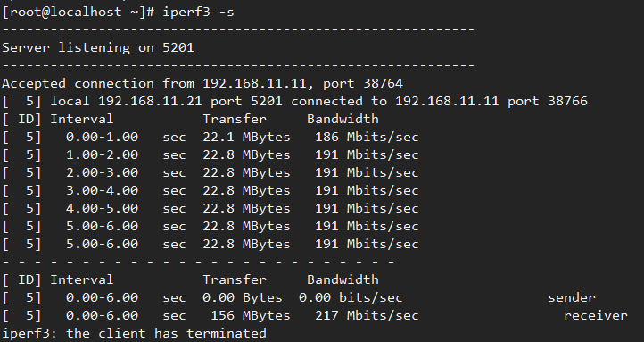The width and height of the screenshot is (644, 342).
Task: Click the 'Server listening on 5201' line
Action: [98, 47]
